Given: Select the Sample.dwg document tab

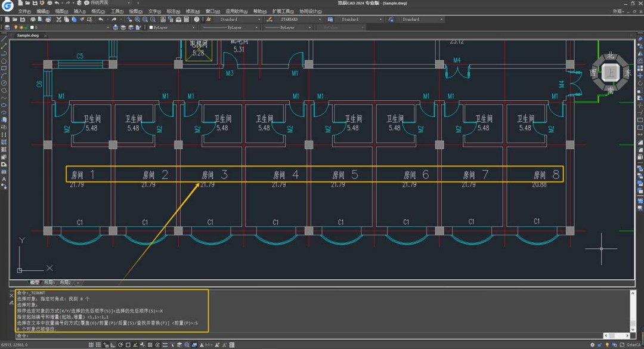Looking at the screenshot, I should pyautogui.click(x=27, y=35).
